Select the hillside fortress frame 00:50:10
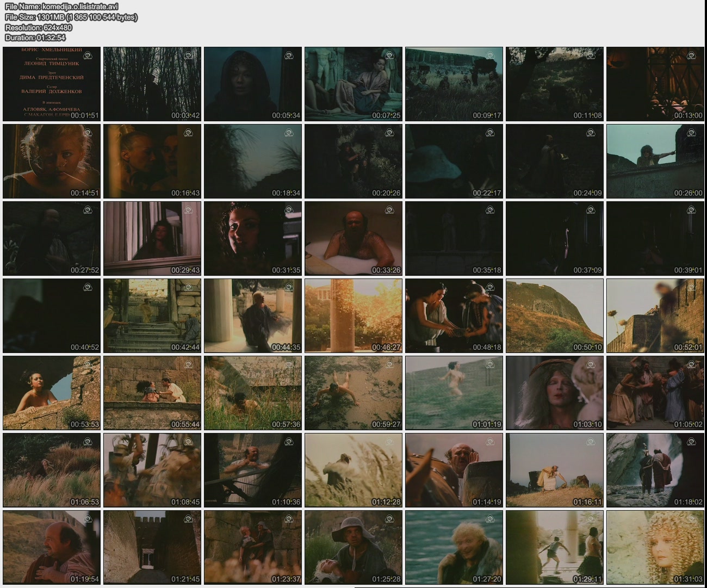707x588 pixels. coord(555,315)
